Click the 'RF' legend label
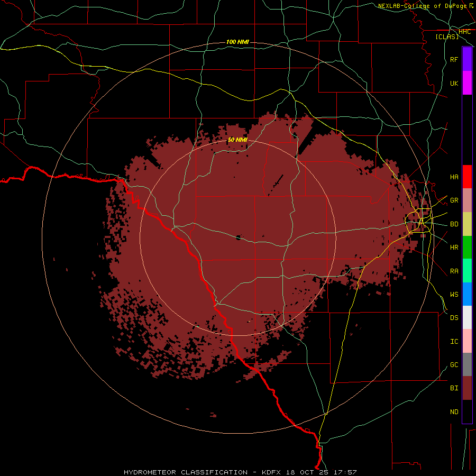 coord(454,59)
